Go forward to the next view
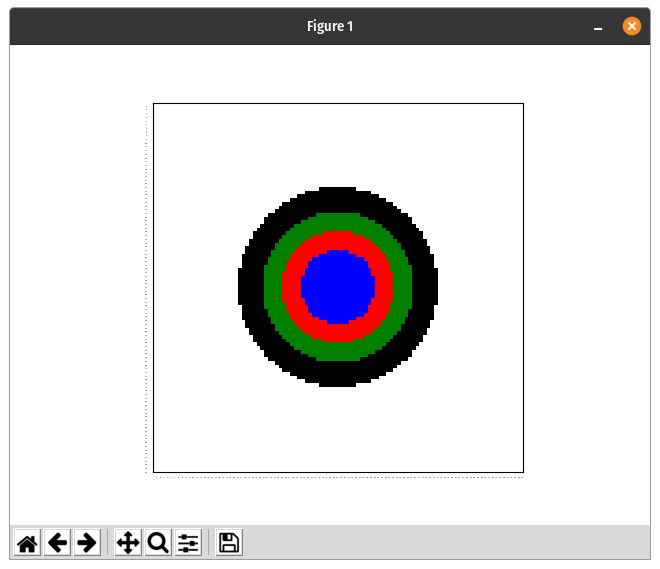660x569 pixels. click(87, 542)
